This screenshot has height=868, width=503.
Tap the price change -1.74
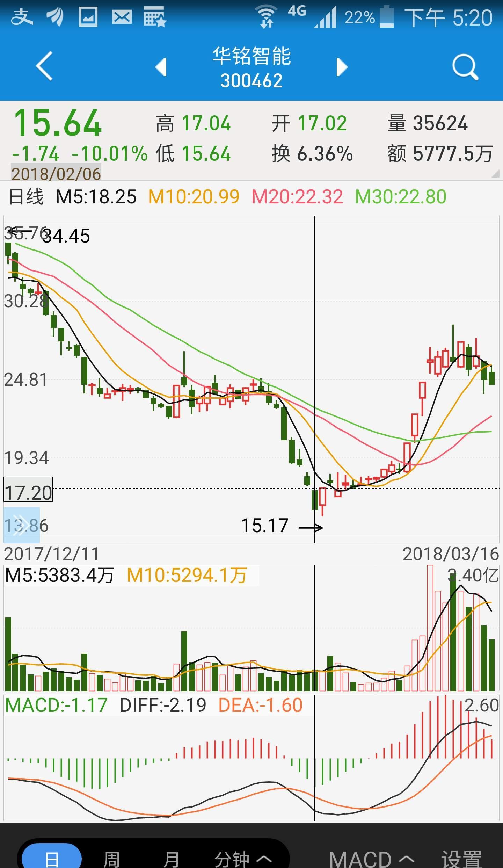coord(36,154)
